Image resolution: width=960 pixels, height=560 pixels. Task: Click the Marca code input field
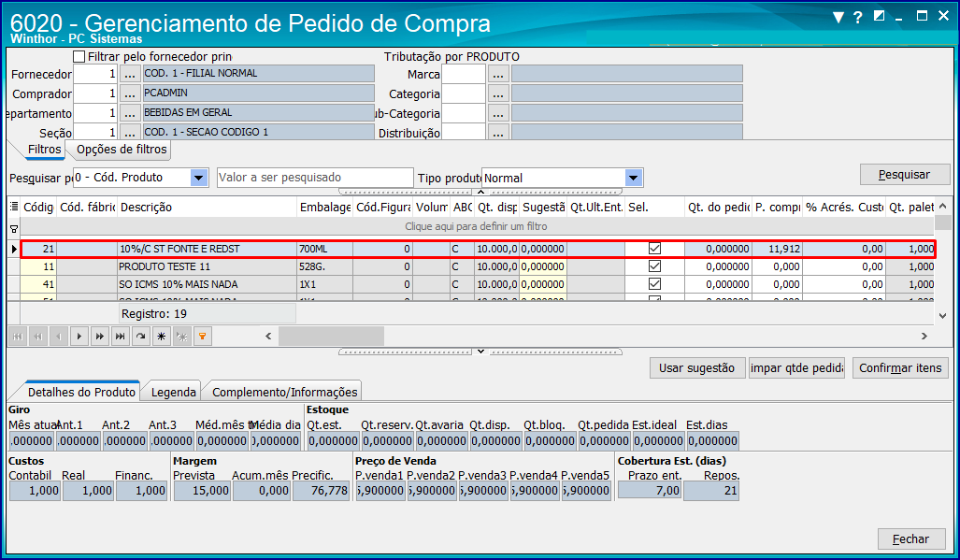tap(464, 74)
